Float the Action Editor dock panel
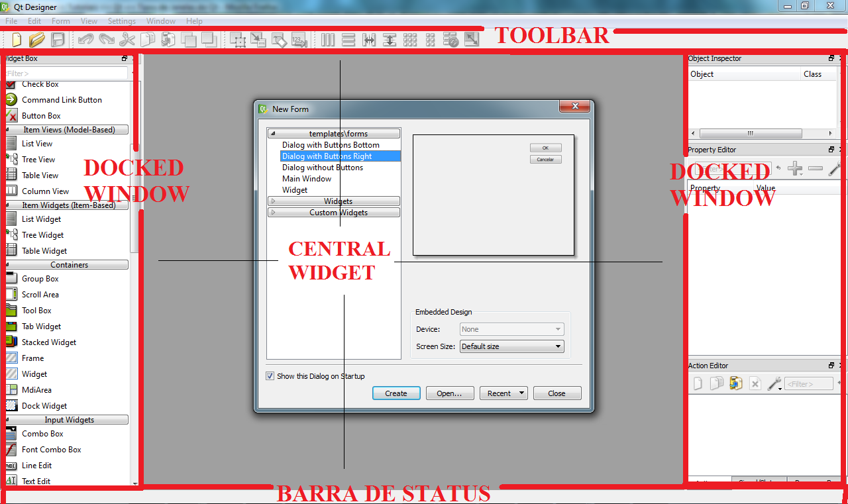Viewport: 848px width, 504px height. (831, 366)
